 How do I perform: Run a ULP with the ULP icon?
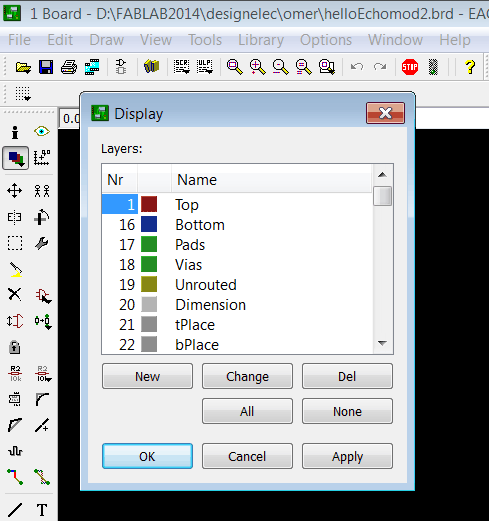(205, 67)
